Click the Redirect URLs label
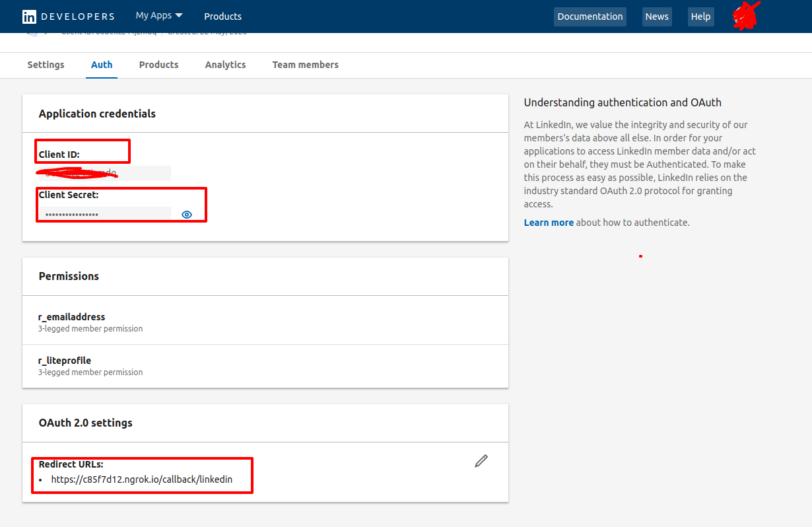The image size is (812, 527). point(71,464)
